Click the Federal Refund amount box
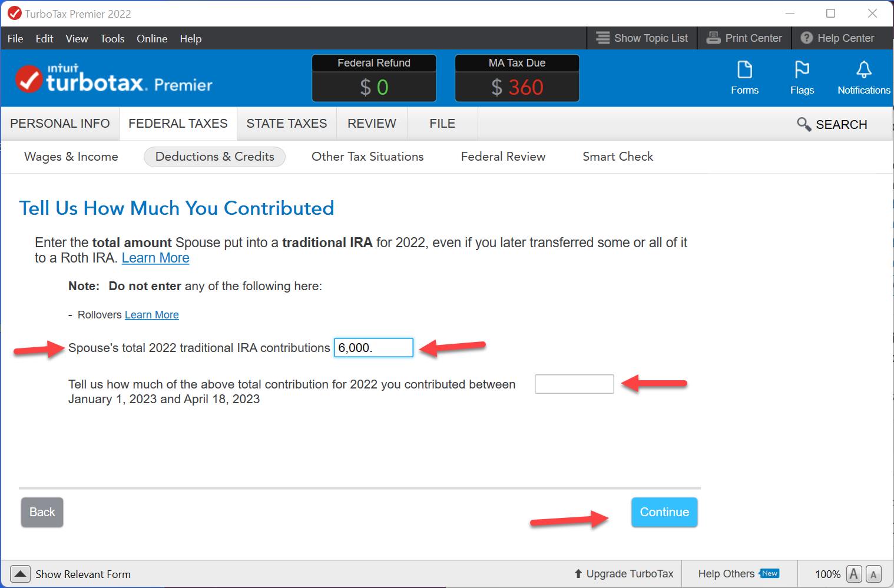 pyautogui.click(x=374, y=78)
